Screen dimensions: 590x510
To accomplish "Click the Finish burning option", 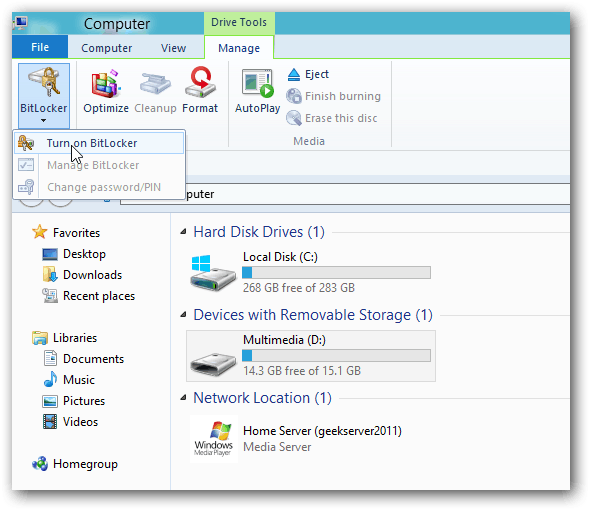I will (x=333, y=96).
